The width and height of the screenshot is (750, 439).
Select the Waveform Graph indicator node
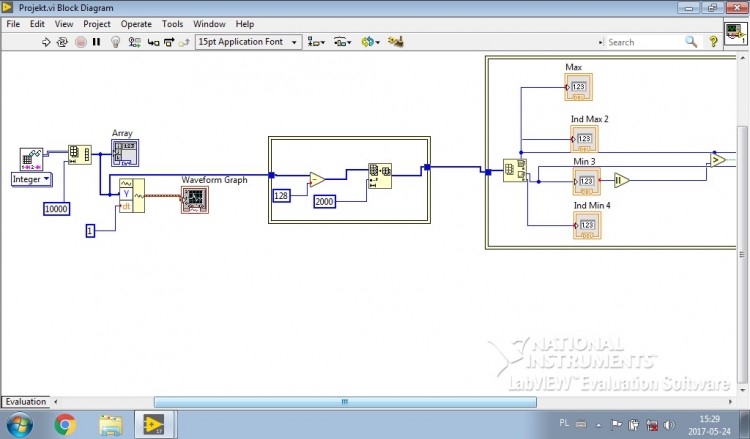(195, 200)
